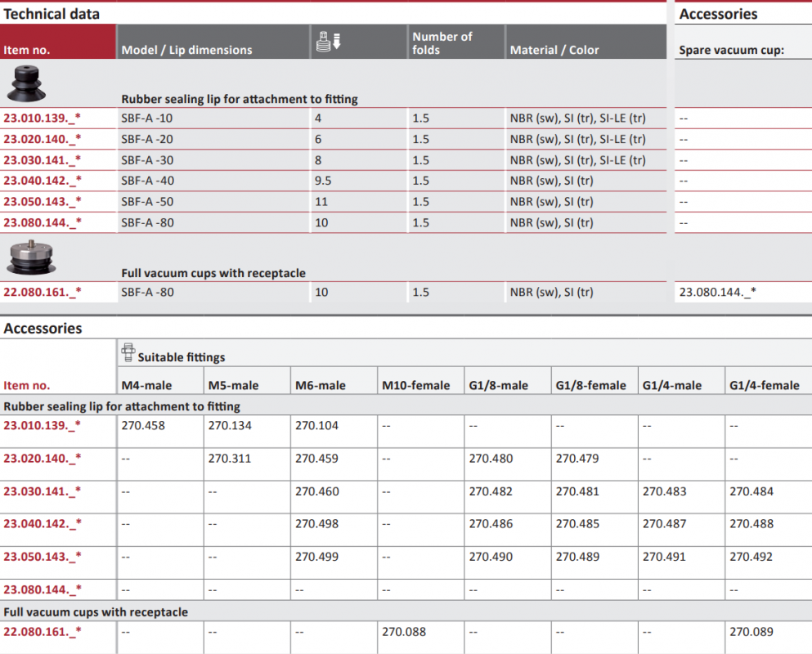Click fitting number 270.311
Viewport: 812px width, 654px height.
click(230, 459)
